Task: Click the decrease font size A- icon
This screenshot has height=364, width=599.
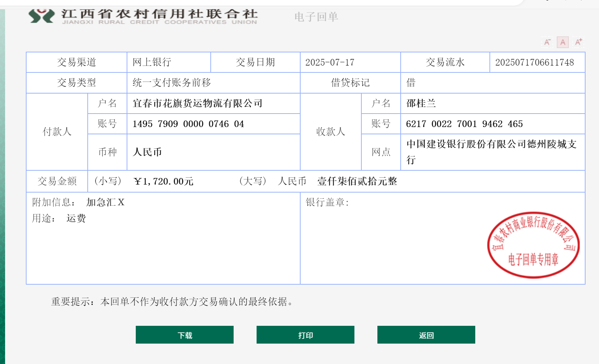Action: pos(547,42)
